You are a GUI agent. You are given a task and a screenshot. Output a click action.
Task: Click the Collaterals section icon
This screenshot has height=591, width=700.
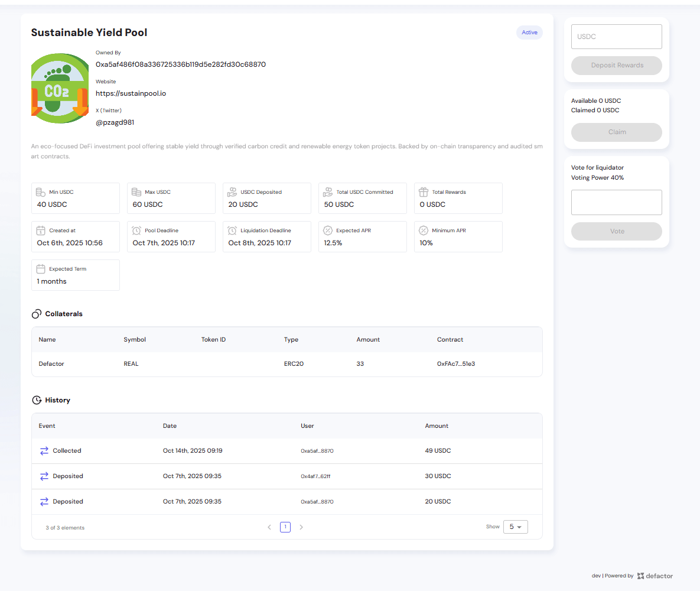click(37, 314)
